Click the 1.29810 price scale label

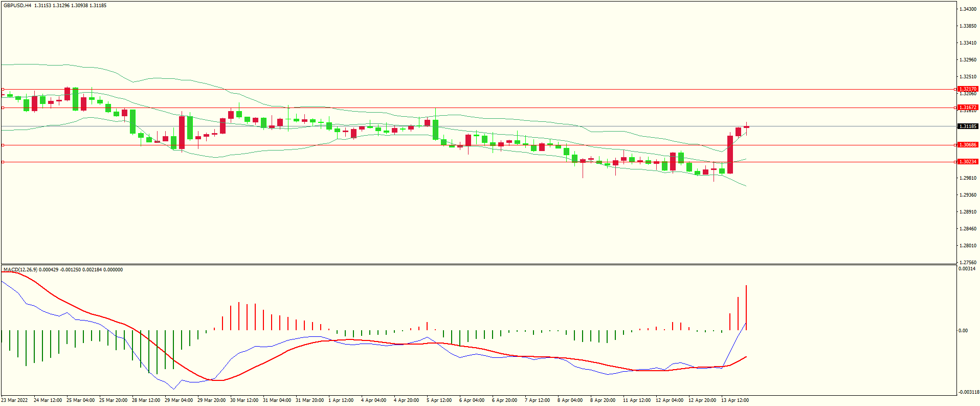click(968, 178)
